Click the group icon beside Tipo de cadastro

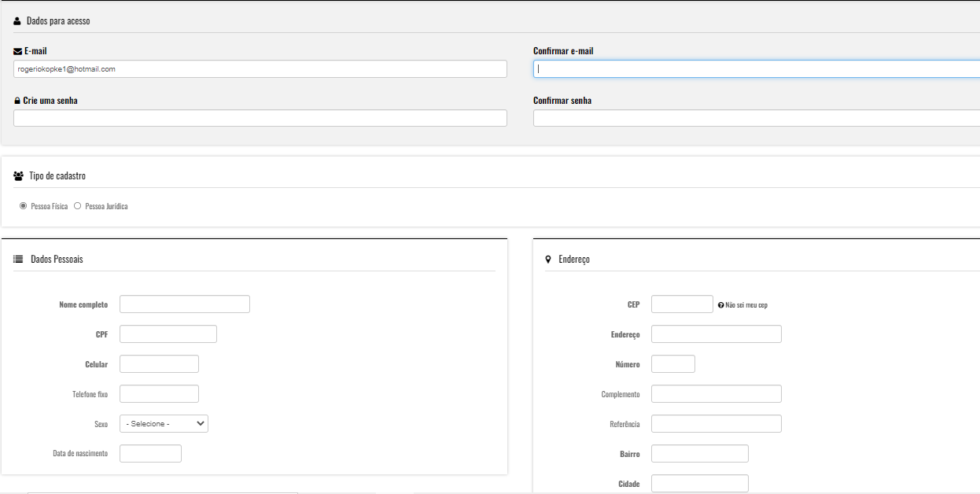pos(18,176)
